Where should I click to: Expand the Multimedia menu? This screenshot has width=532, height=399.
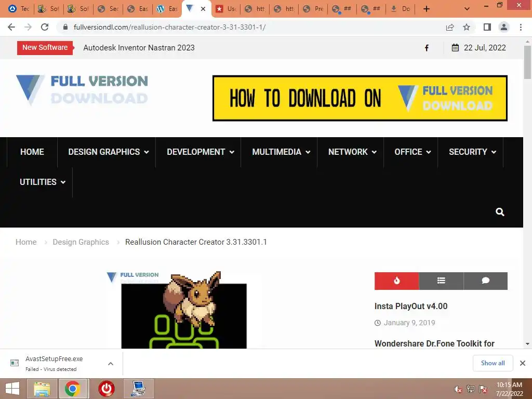(281, 152)
